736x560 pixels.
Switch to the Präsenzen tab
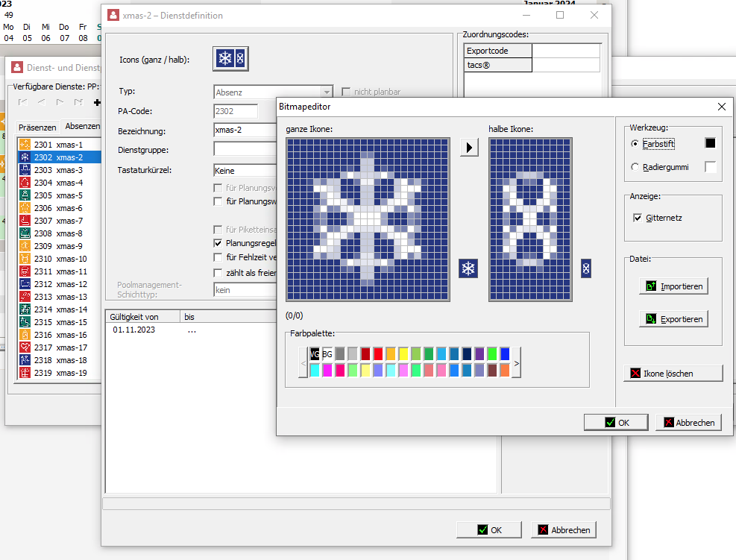[37, 128]
